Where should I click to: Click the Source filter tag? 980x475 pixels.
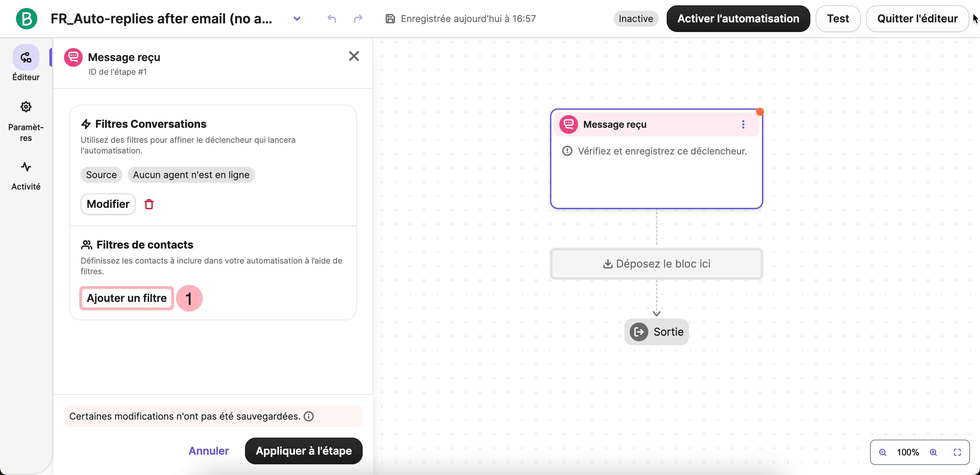tap(101, 175)
